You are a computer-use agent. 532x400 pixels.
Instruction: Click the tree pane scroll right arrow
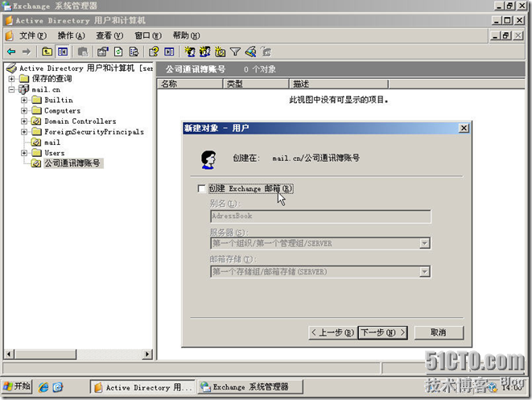[147, 354]
